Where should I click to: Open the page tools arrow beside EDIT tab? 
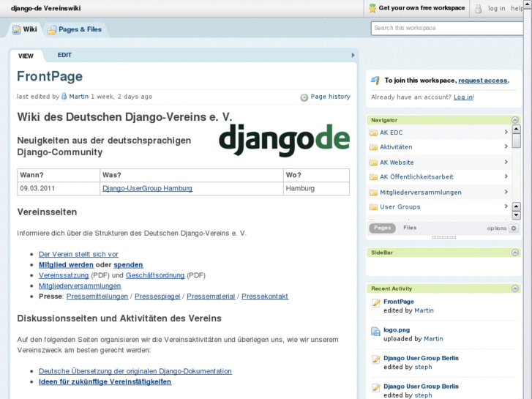pyautogui.click(x=353, y=55)
